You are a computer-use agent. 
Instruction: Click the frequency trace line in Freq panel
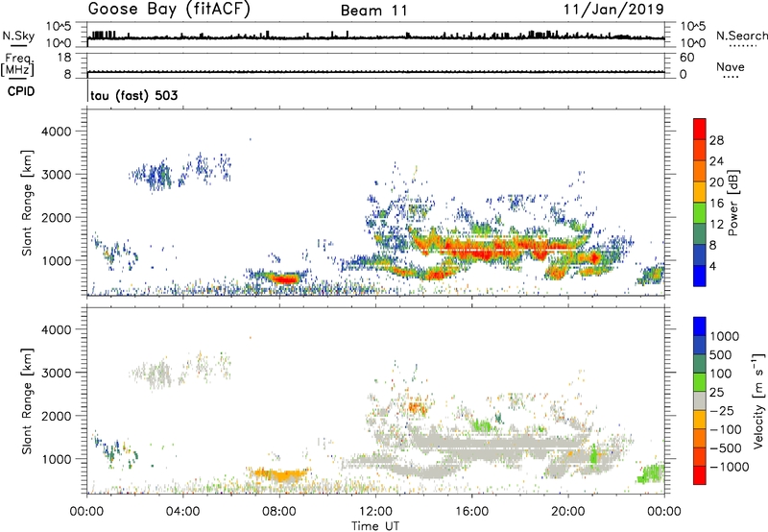click(x=375, y=72)
